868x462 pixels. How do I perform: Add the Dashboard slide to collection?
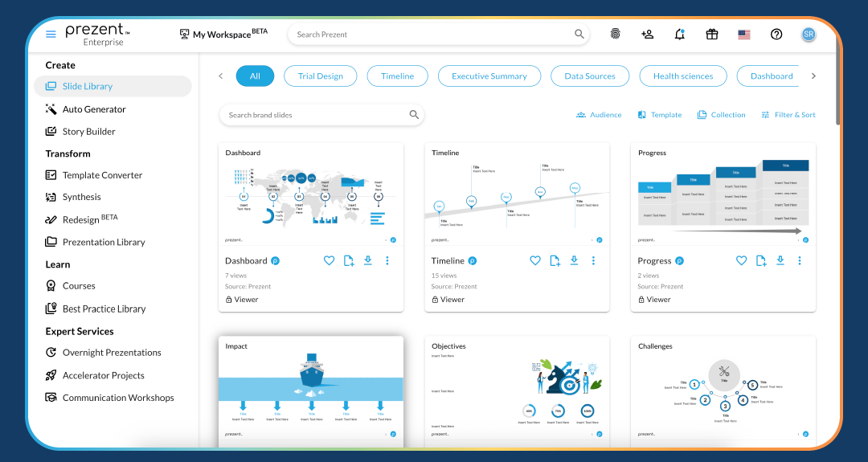click(x=349, y=260)
